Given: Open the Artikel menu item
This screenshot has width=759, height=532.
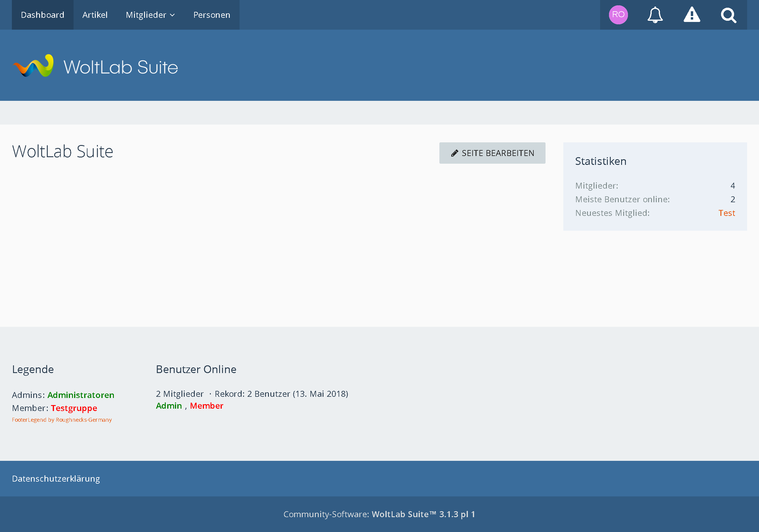Looking at the screenshot, I should pos(95,15).
